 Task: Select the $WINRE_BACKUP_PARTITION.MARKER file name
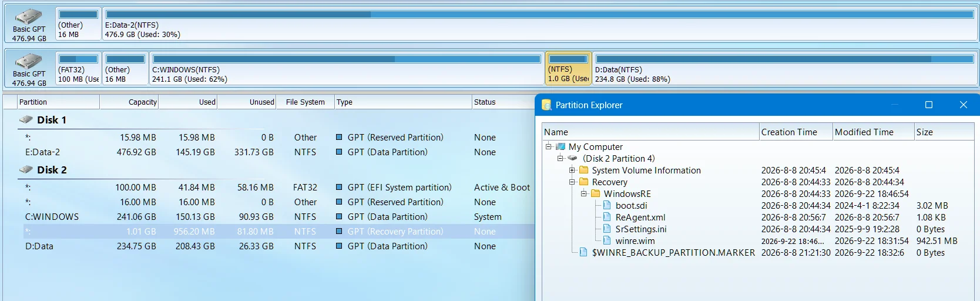pos(673,253)
